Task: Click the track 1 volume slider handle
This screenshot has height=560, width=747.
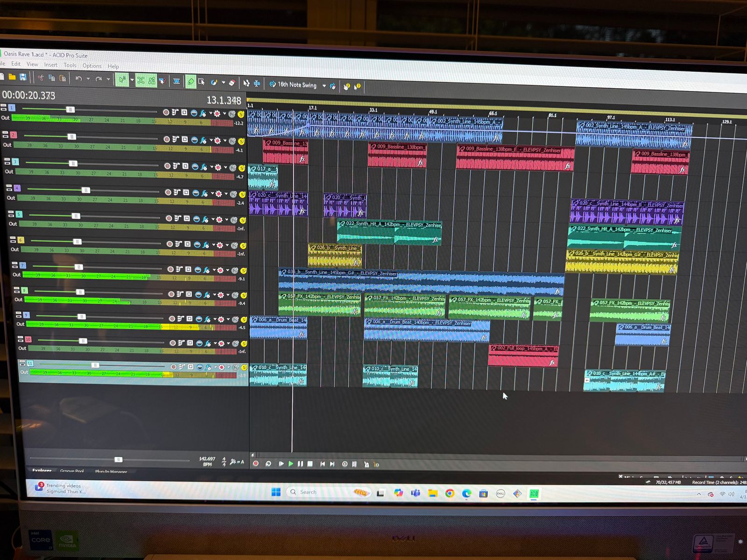Action: click(x=70, y=110)
